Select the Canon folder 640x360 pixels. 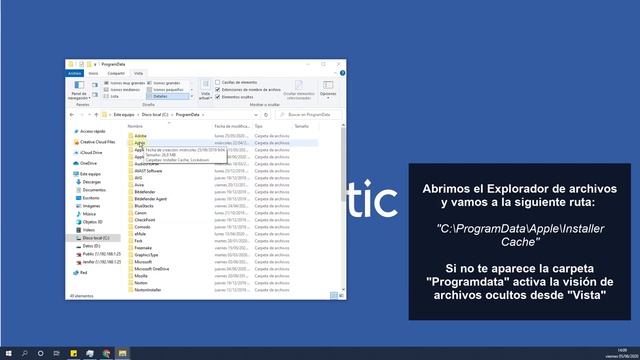pos(140,213)
